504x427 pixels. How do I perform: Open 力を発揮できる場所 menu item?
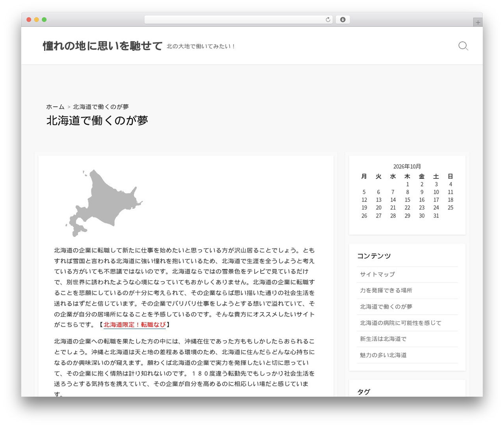click(x=386, y=290)
